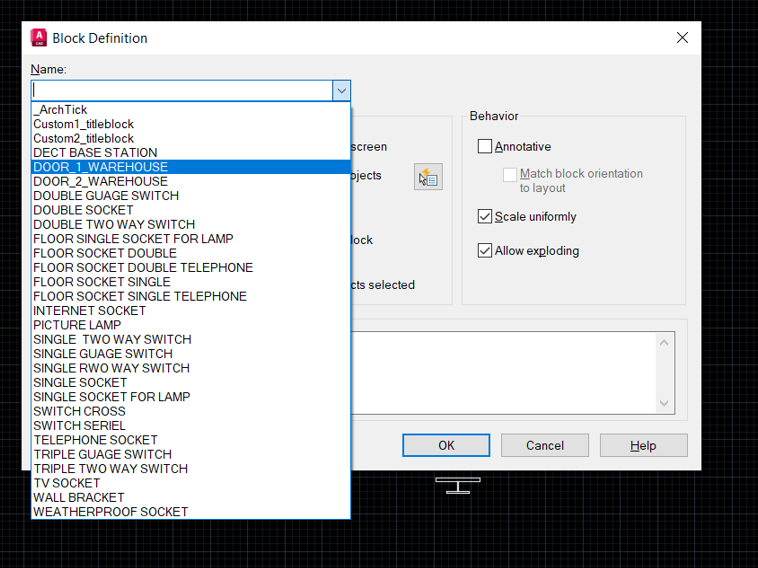Select DOUBLE GUAGE SWITCH

point(191,196)
